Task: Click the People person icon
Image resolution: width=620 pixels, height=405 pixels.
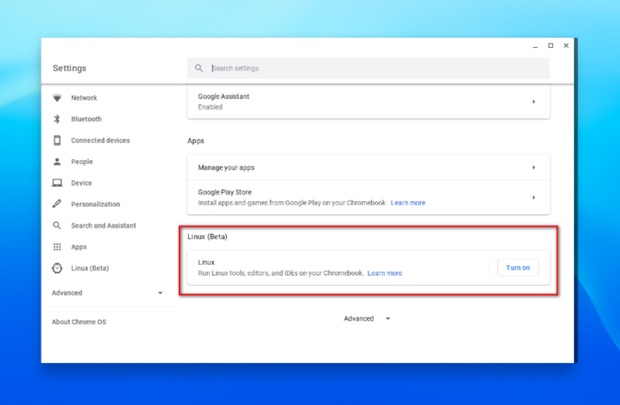Action: point(57,161)
